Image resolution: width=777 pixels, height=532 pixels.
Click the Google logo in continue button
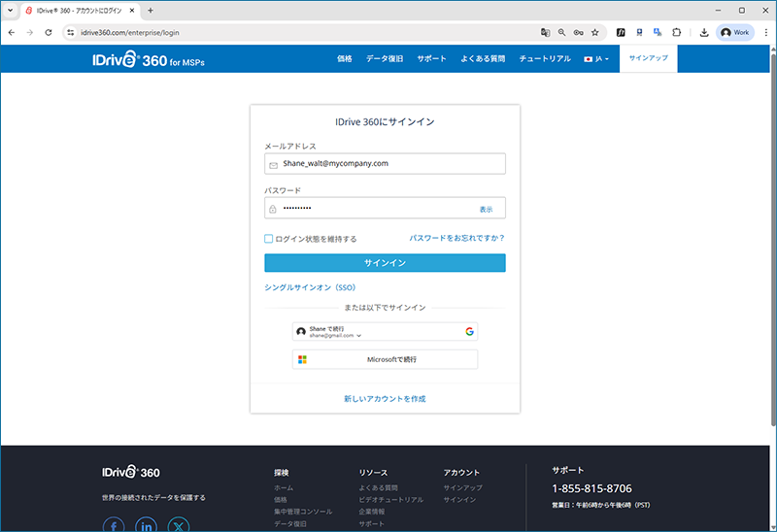(469, 331)
